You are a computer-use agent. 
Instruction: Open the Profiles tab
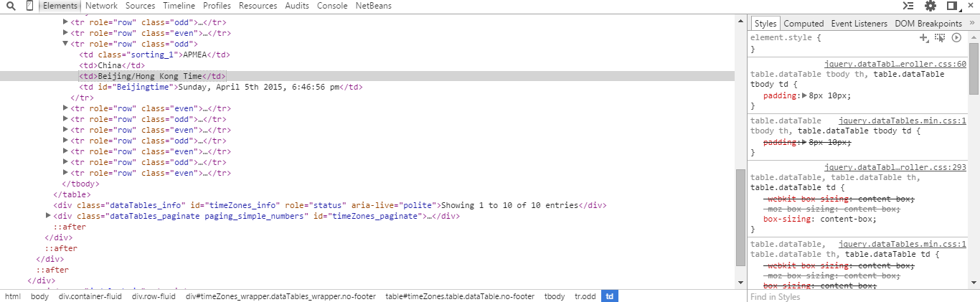point(217,6)
